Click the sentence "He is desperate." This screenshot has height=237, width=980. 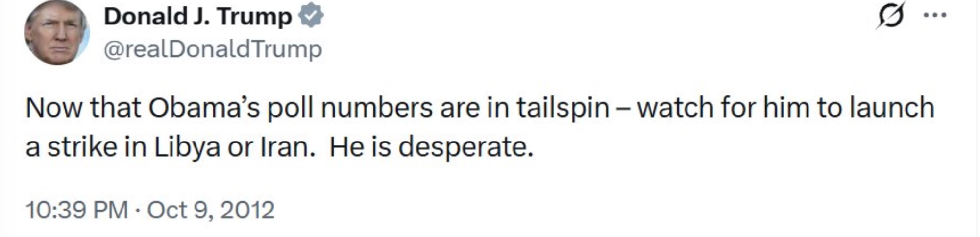[431, 147]
